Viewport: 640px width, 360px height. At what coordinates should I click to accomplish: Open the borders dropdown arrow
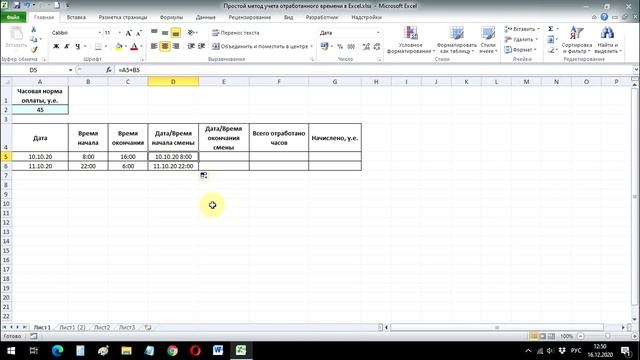[106, 47]
